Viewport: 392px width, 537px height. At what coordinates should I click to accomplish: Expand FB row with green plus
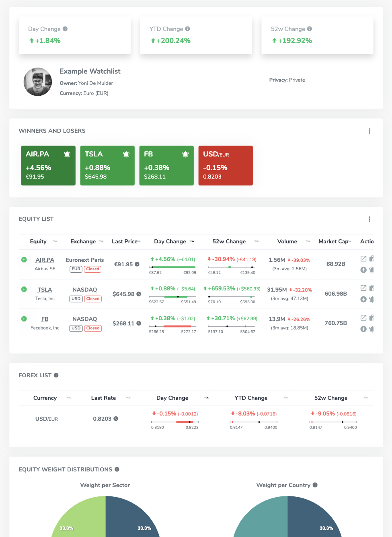coord(24,319)
